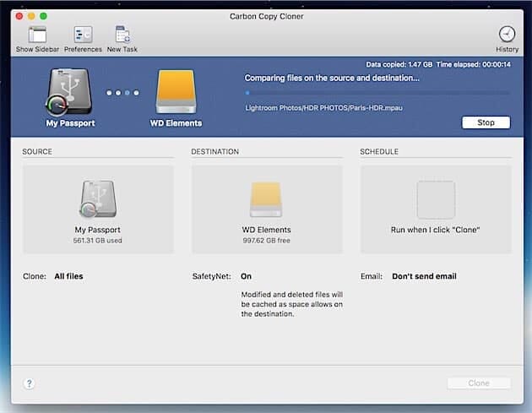This screenshot has width=532, height=413.
Task: Click the disabled Clone button
Action: (x=479, y=383)
